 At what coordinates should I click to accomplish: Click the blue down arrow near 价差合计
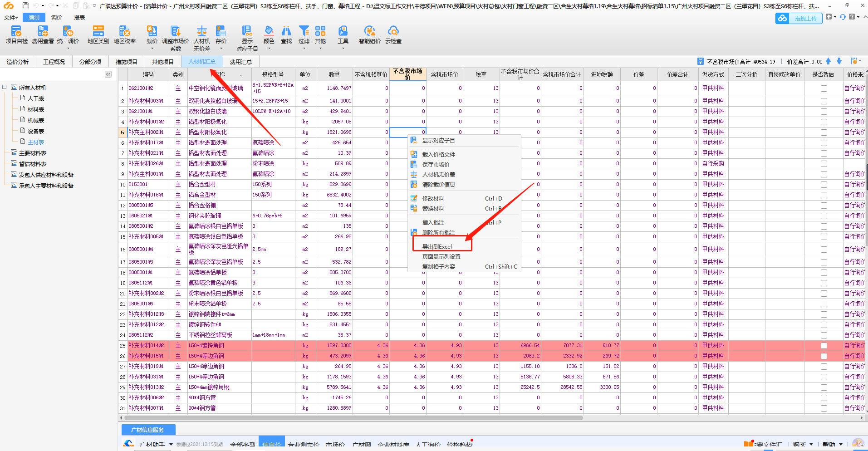click(839, 61)
